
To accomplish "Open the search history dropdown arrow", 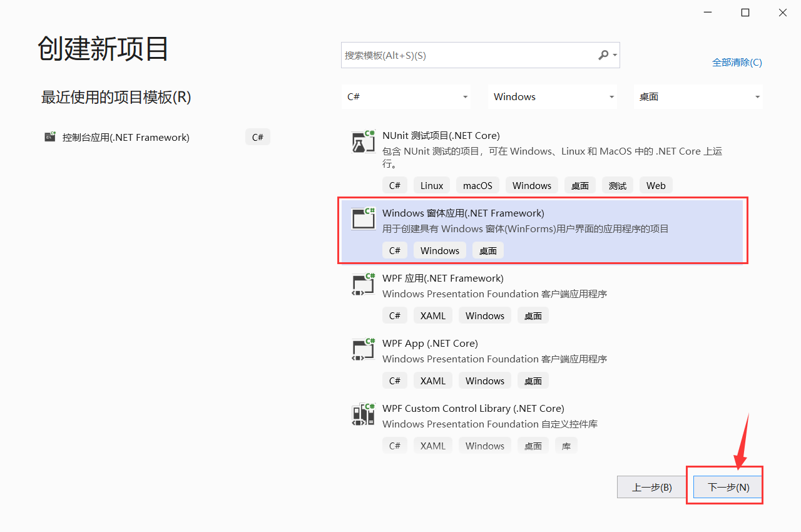I will [x=615, y=55].
